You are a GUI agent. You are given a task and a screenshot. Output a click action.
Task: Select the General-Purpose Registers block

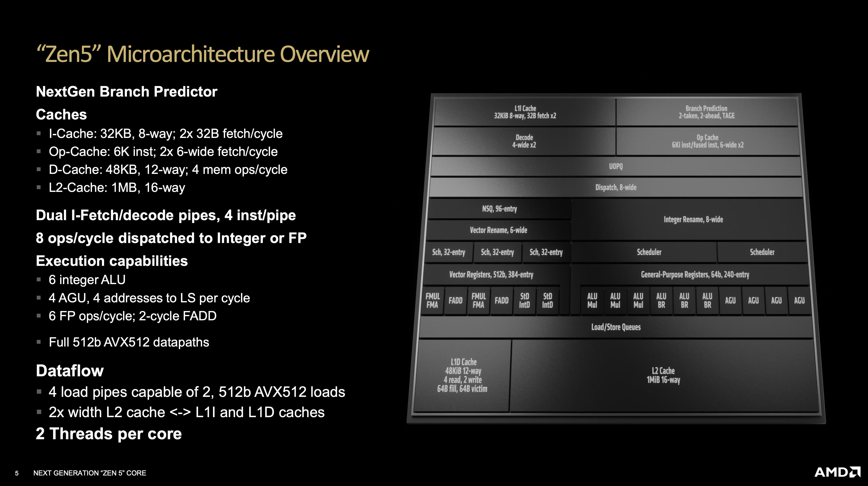coord(695,275)
